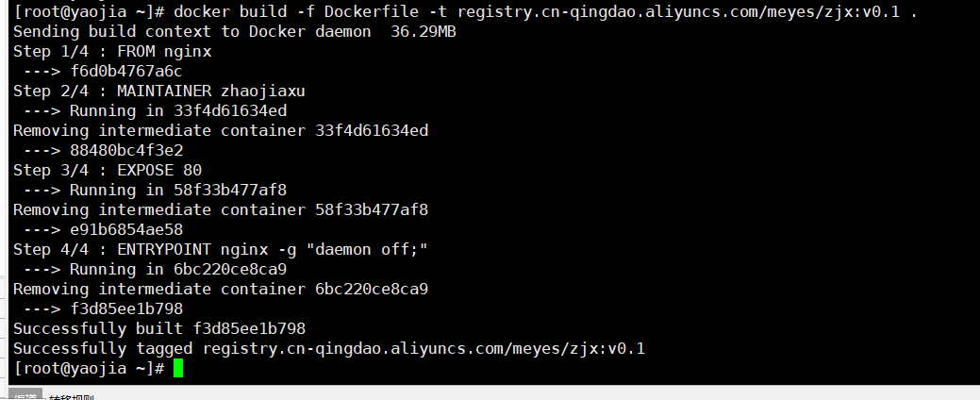Click the layer ID 88480bc4f3e2

126,150
